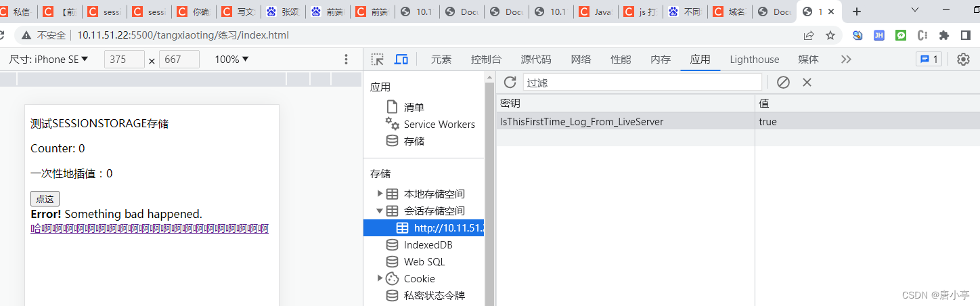Image resolution: width=980 pixels, height=306 pixels.
Task: Click the 测试SESSIONSTORAGE存储 heading text
Action: click(99, 124)
